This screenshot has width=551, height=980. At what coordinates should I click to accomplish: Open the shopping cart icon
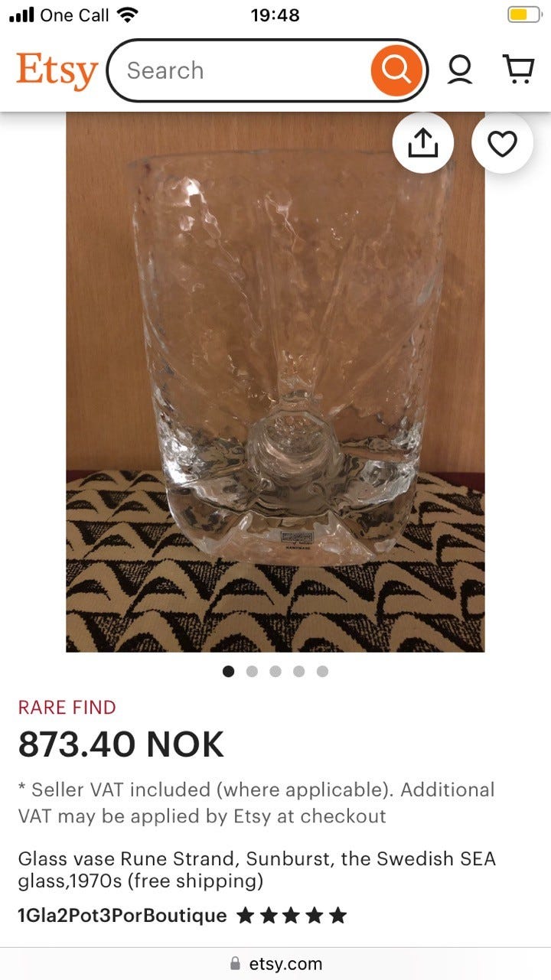click(x=517, y=70)
